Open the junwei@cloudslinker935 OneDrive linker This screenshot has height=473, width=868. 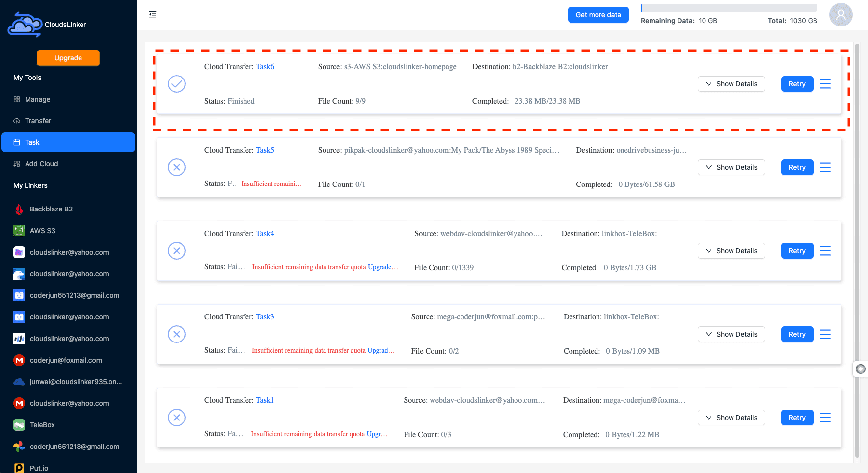tap(68, 382)
